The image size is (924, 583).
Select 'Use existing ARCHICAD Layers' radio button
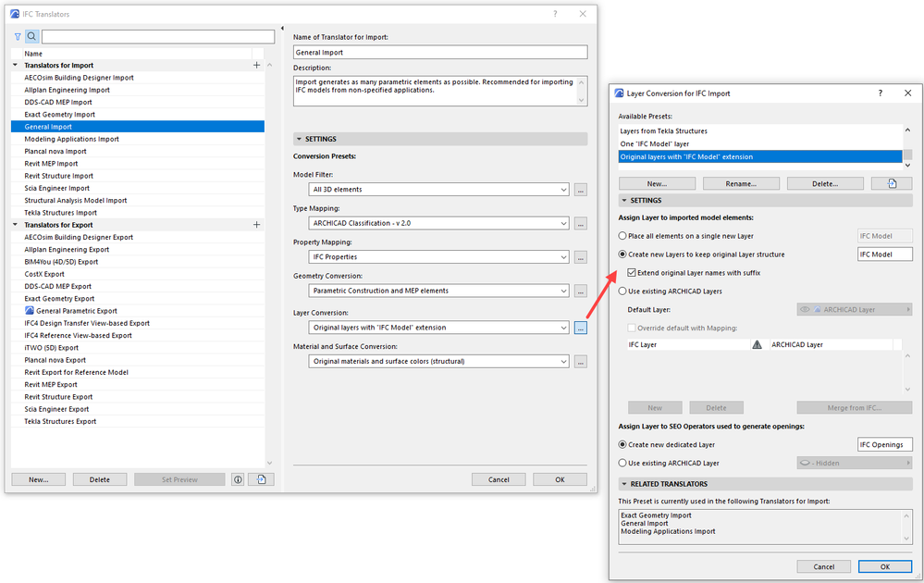click(622, 291)
